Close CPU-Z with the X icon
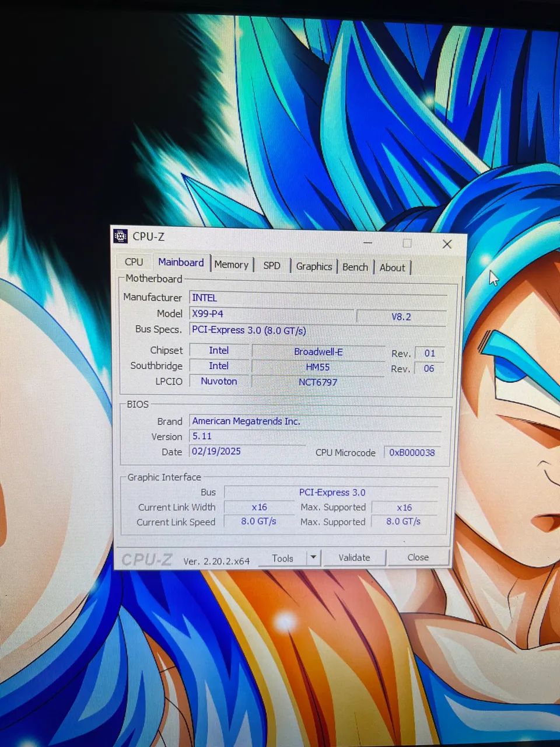 pos(447,244)
